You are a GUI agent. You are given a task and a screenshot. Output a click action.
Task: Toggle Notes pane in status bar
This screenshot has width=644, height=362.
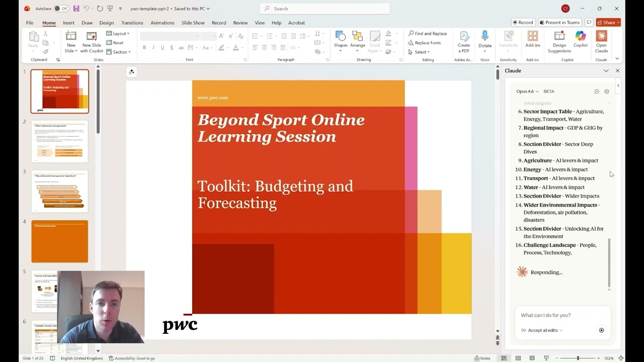click(482, 358)
